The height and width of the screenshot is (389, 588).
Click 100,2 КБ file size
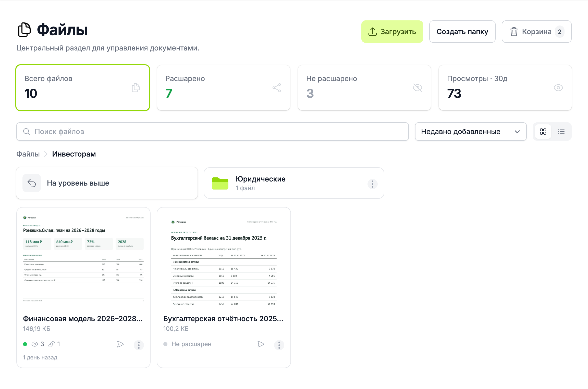tap(176, 329)
